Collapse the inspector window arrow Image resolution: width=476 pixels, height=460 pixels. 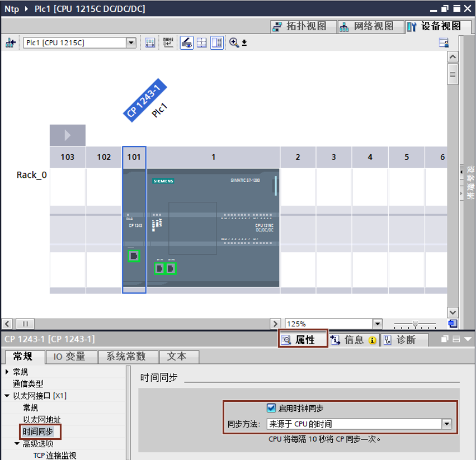pyautogui.click(x=468, y=339)
